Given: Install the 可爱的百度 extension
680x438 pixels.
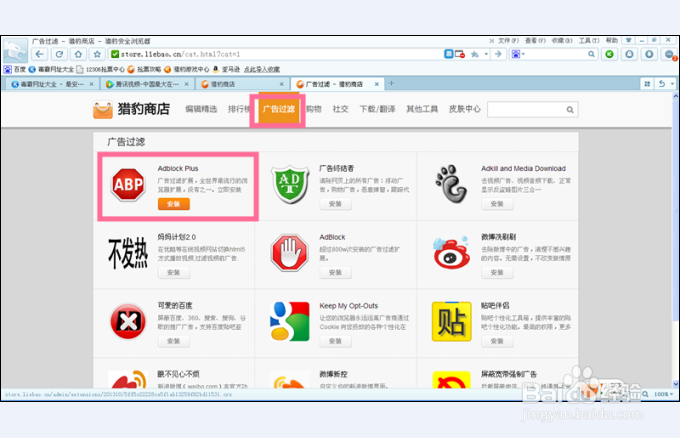Looking at the screenshot, I should click(173, 341).
